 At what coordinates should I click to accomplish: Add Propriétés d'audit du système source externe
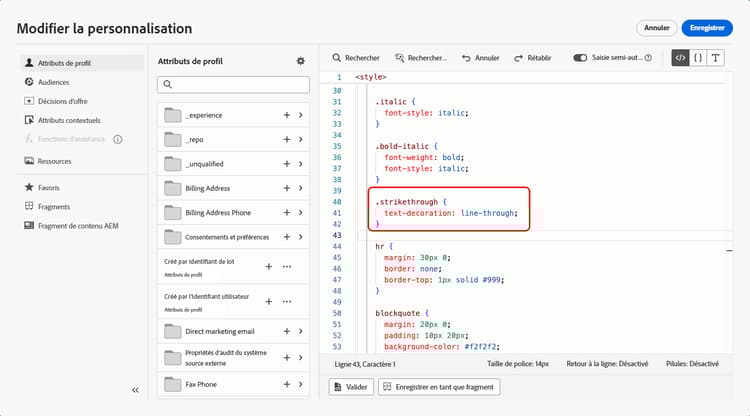coord(287,358)
